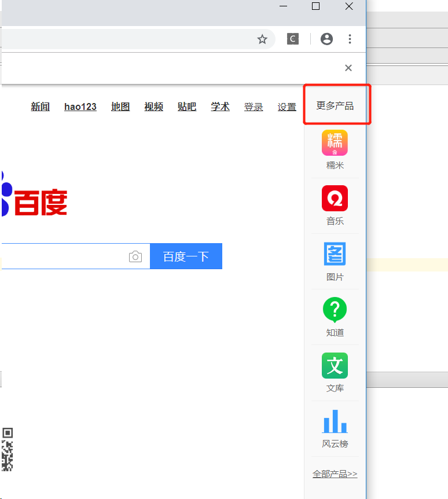Open the gray C extension icon
The width and height of the screenshot is (448, 499).
pos(293,39)
